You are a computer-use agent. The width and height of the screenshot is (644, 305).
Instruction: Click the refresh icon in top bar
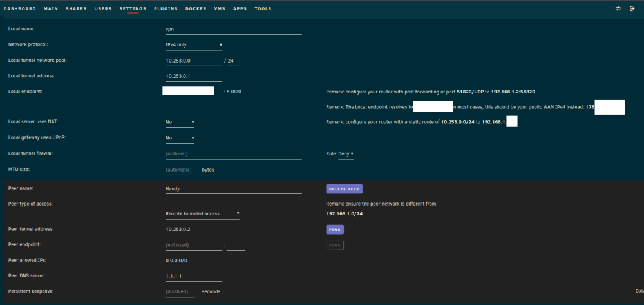coord(618,8)
